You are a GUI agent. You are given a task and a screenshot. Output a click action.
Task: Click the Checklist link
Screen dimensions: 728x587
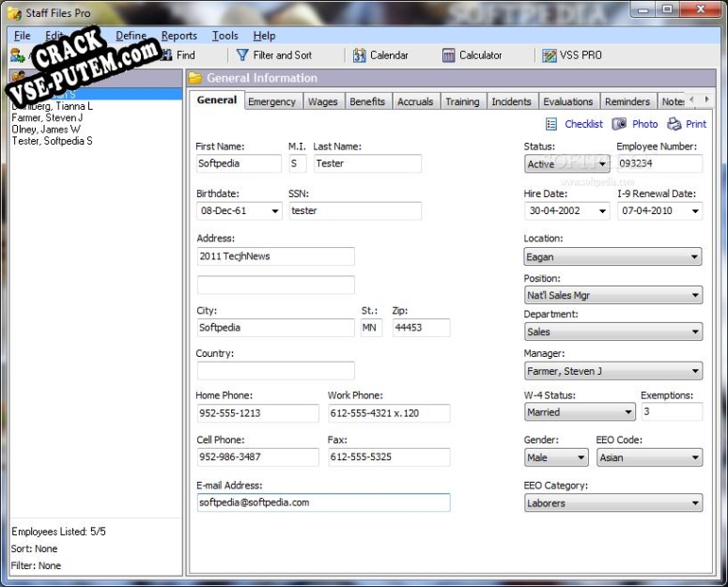pyautogui.click(x=583, y=124)
